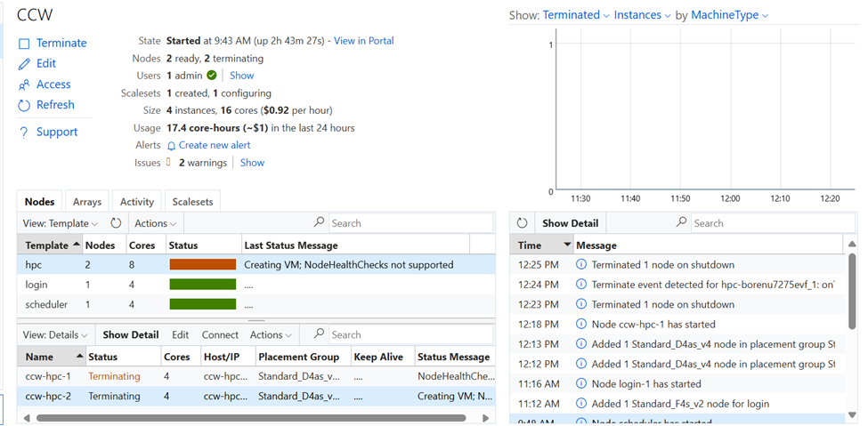Click Show Detail button in event log
This screenshot has height=426, width=868.
tap(570, 223)
